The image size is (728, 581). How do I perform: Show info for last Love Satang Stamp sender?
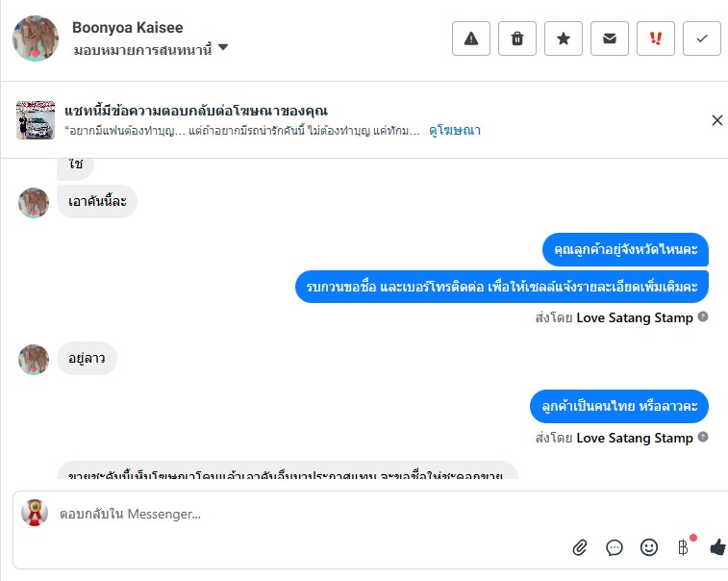tap(703, 438)
